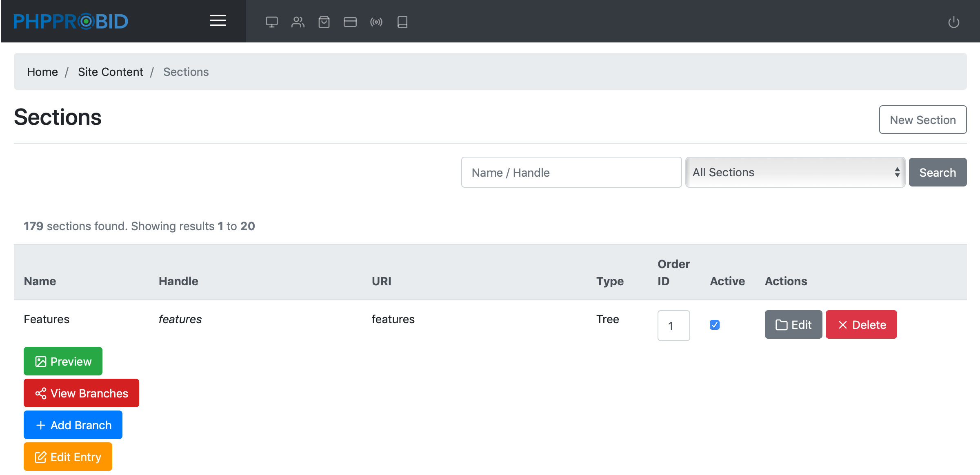Delete the Features section

click(861, 324)
